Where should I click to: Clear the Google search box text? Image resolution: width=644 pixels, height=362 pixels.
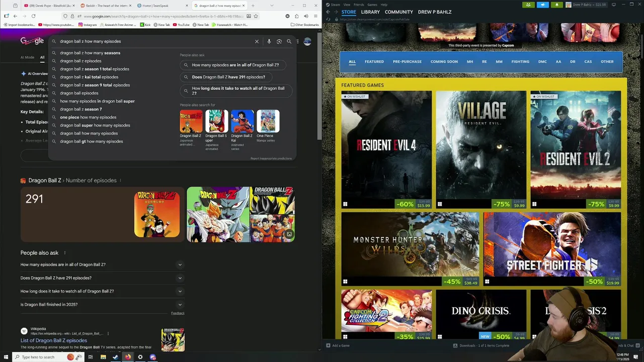257,41
